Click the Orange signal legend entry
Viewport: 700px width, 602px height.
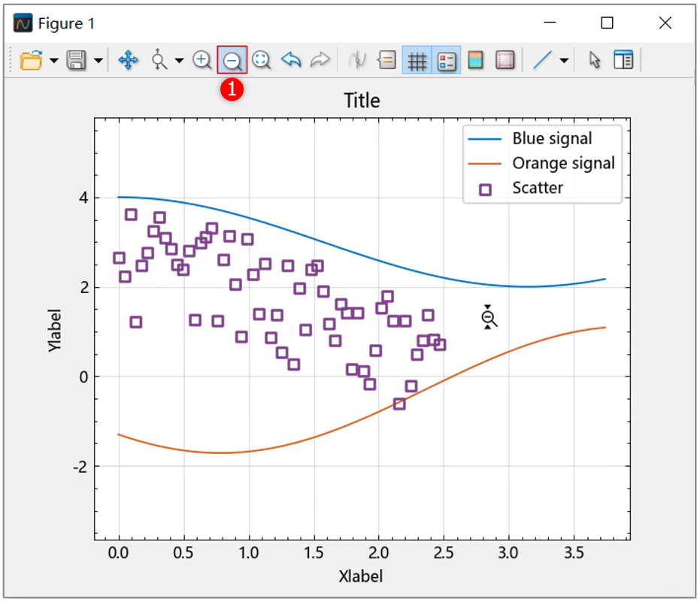coord(563,163)
